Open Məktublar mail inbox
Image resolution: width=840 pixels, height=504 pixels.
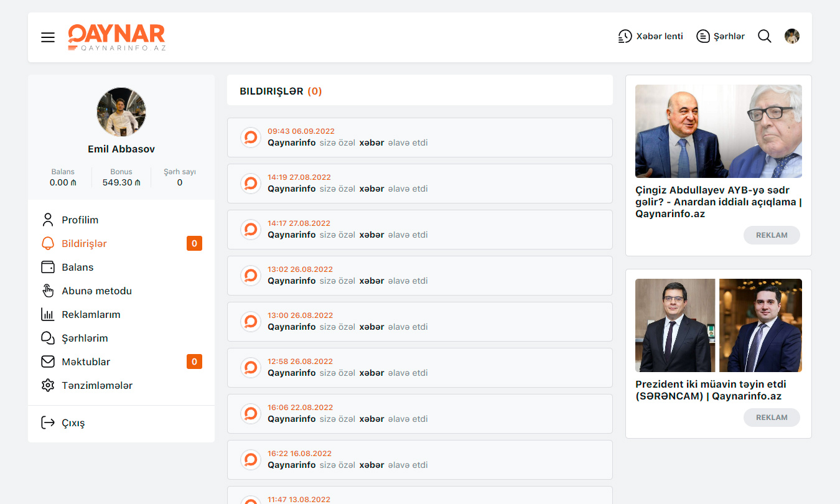[x=86, y=362]
